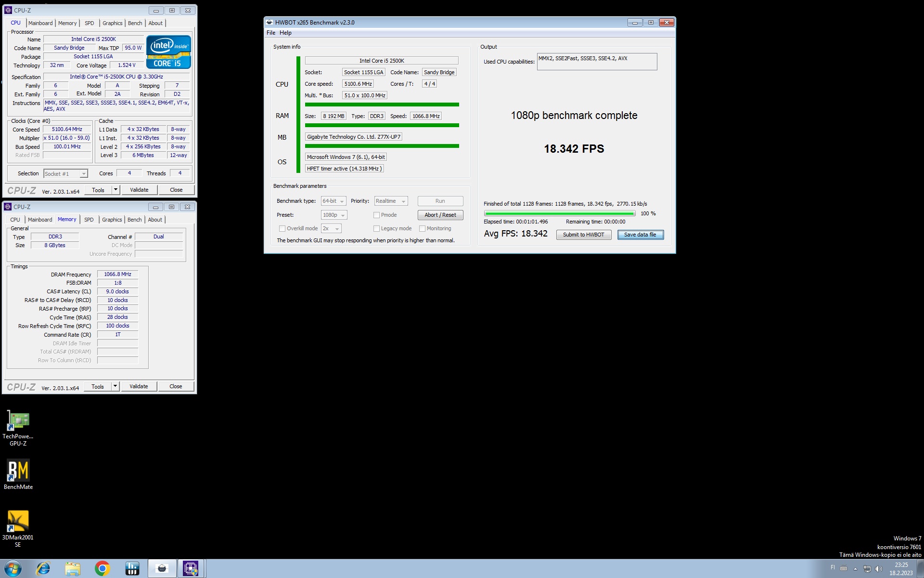The height and width of the screenshot is (578, 924).
Task: Click HWBOT x265 title bar icon
Action: pyautogui.click(x=269, y=22)
